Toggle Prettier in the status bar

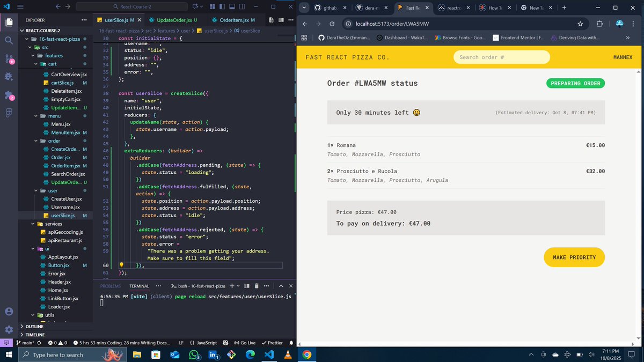coord(272,343)
